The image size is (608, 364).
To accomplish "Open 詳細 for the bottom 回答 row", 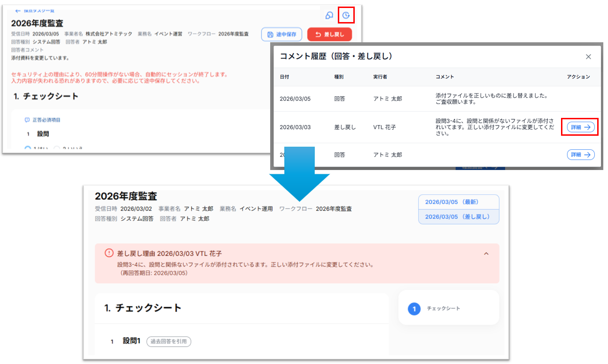I will point(580,155).
